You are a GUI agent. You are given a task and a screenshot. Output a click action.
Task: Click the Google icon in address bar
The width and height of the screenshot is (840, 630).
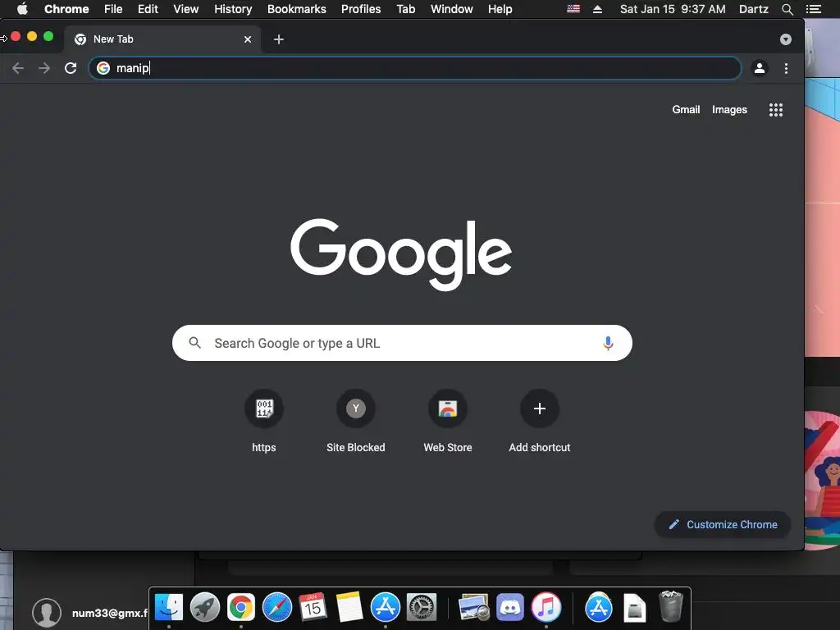(x=103, y=68)
